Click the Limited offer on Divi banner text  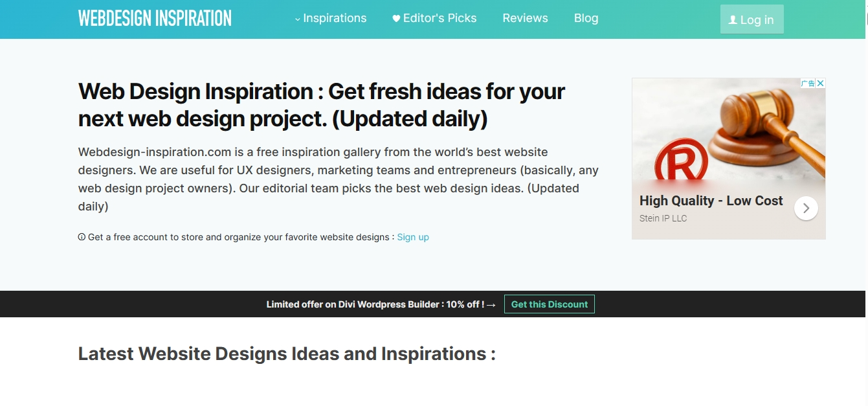[x=375, y=304]
